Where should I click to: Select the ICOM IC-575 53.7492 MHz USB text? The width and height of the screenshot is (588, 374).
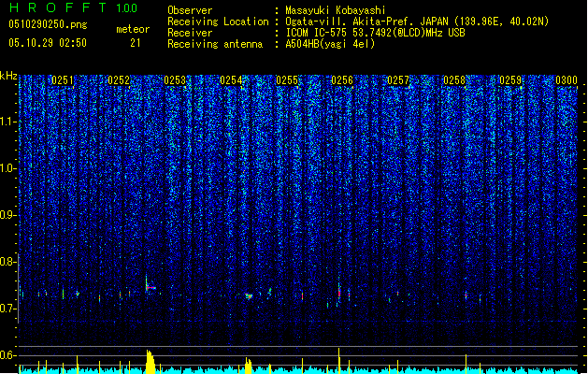tap(375, 33)
